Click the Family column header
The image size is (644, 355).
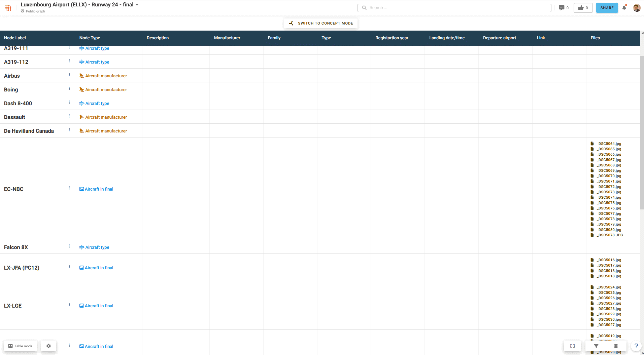pyautogui.click(x=274, y=38)
